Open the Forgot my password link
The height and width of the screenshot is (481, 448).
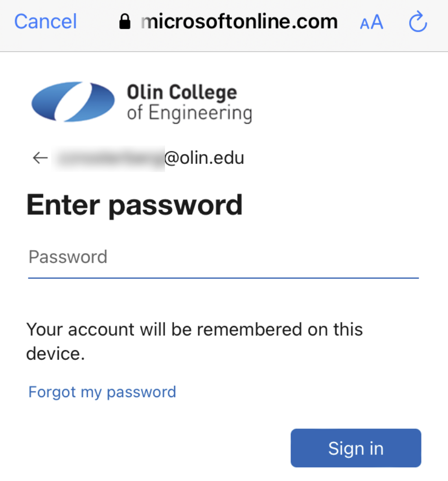tap(102, 392)
